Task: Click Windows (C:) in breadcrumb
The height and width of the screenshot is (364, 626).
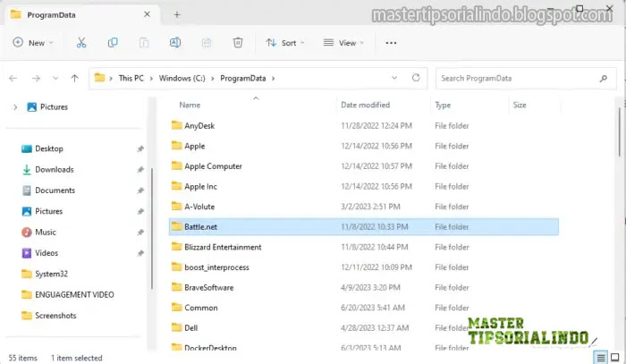Action: click(x=182, y=78)
